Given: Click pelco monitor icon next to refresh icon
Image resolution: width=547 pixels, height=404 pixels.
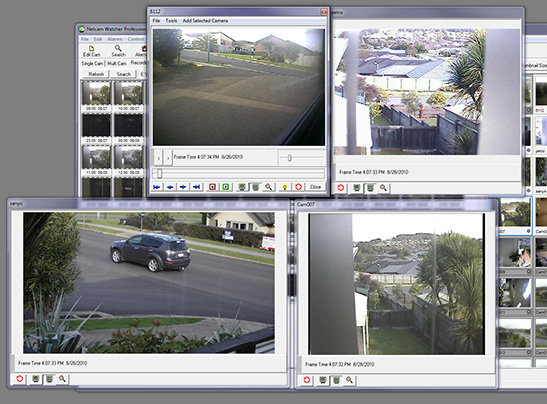Looking at the screenshot, I should (x=357, y=188).
